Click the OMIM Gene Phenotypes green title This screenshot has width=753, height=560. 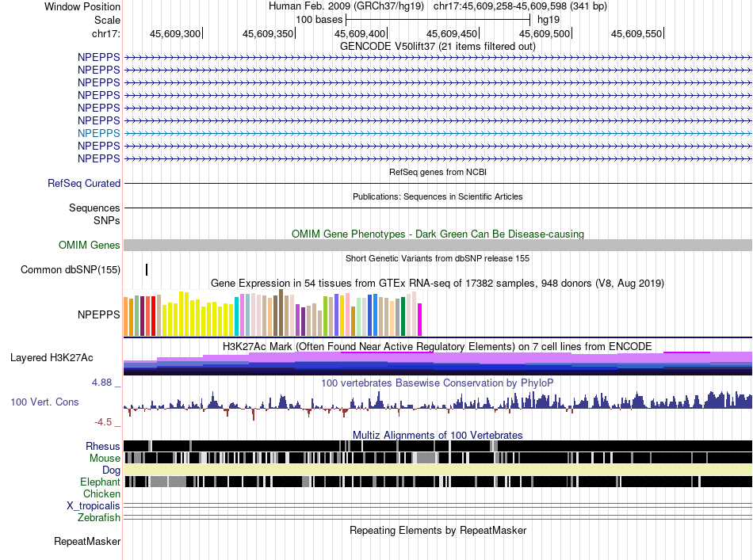click(438, 234)
